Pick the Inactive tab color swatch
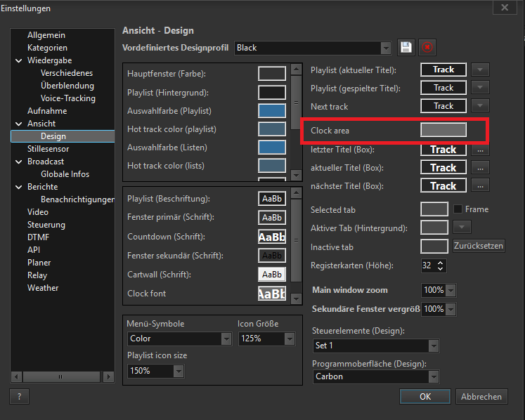Image resolution: width=525 pixels, height=420 pixels. pos(434,247)
